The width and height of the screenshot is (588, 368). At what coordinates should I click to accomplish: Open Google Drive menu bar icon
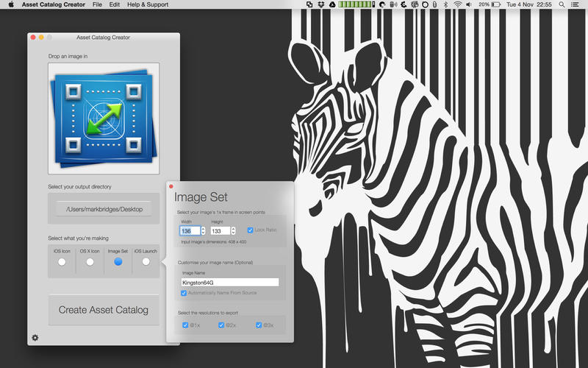point(332,4)
